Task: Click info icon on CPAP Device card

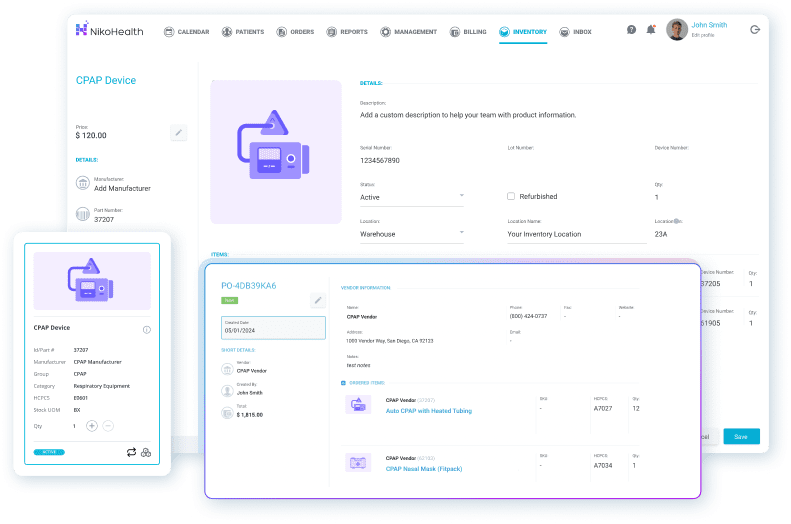Action: coord(147,330)
